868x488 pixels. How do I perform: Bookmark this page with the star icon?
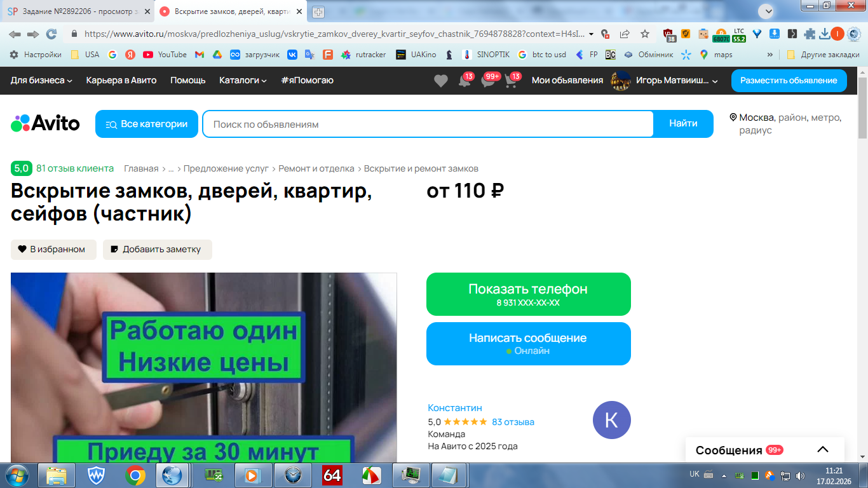645,34
